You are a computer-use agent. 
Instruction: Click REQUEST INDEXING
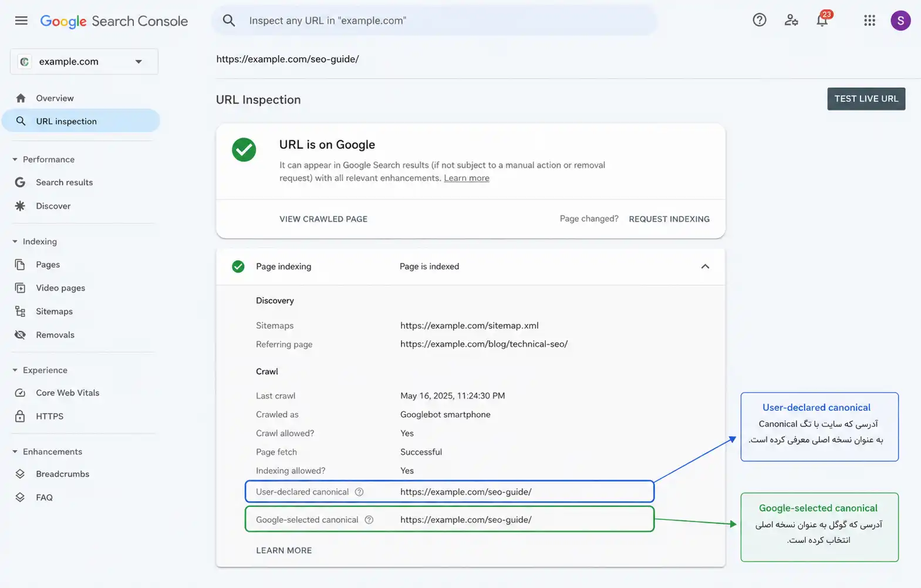pyautogui.click(x=669, y=219)
